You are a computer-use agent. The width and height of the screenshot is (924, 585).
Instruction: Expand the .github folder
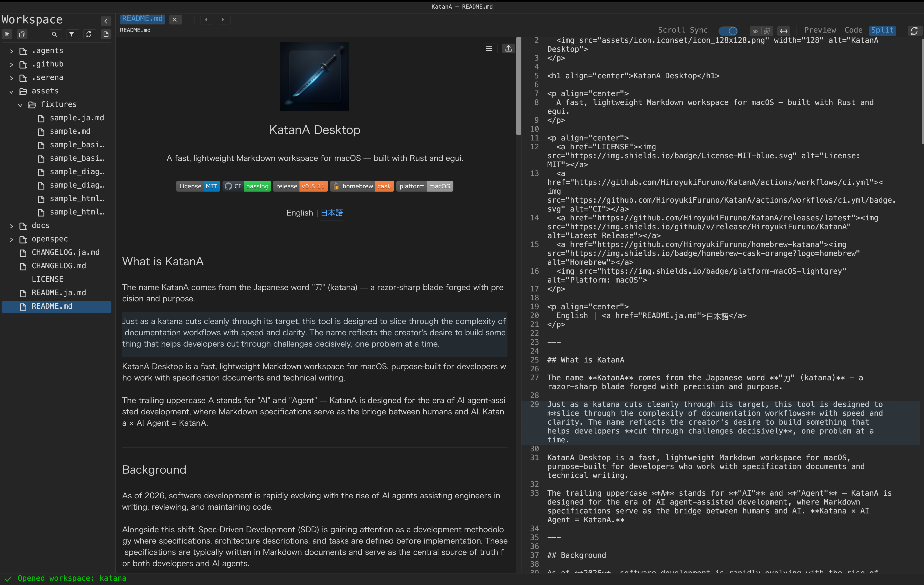pyautogui.click(x=12, y=64)
